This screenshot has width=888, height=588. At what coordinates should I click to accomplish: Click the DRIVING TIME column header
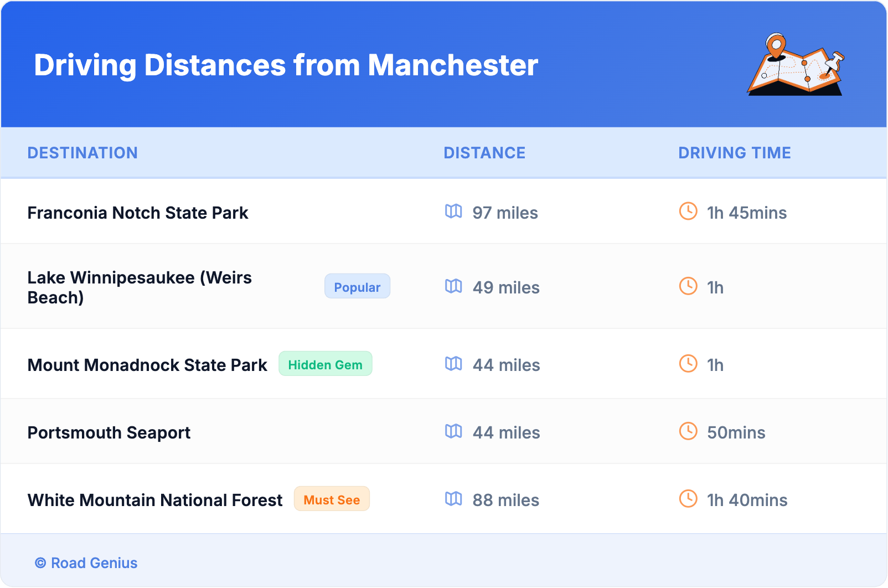[x=734, y=153]
